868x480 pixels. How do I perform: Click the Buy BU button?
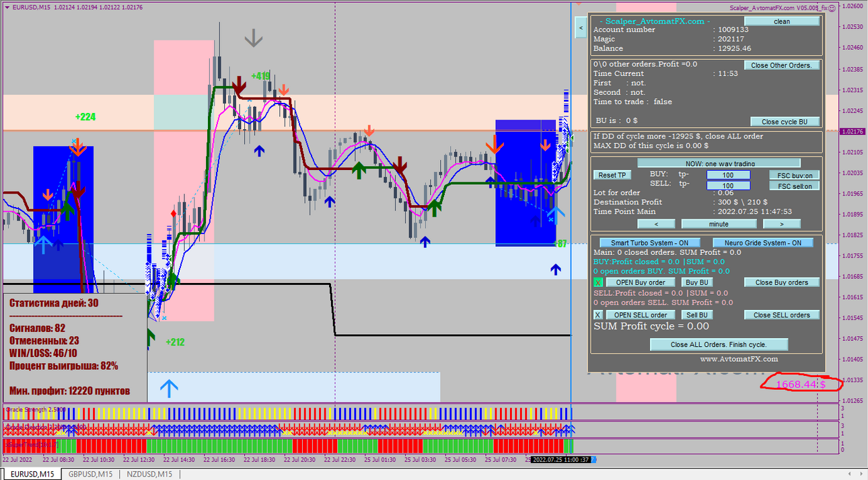click(697, 282)
